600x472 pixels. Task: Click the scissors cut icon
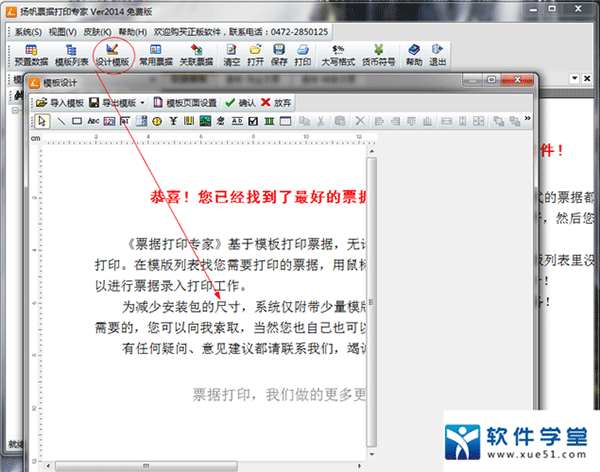point(320,121)
